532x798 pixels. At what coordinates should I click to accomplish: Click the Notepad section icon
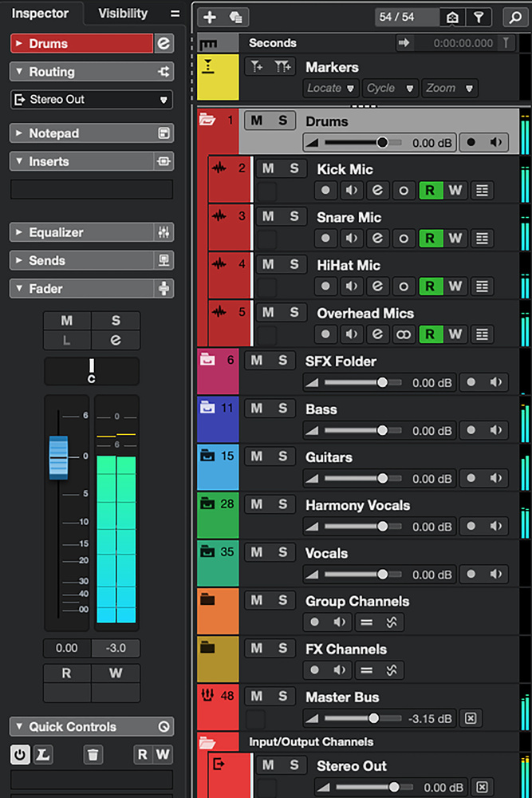click(164, 132)
